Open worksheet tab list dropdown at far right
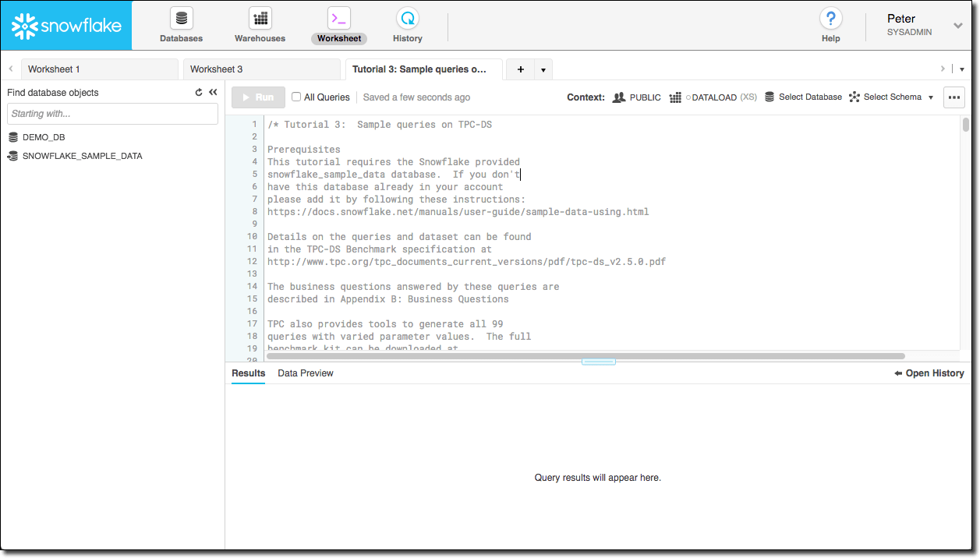The height and width of the screenshot is (558, 980). click(962, 69)
